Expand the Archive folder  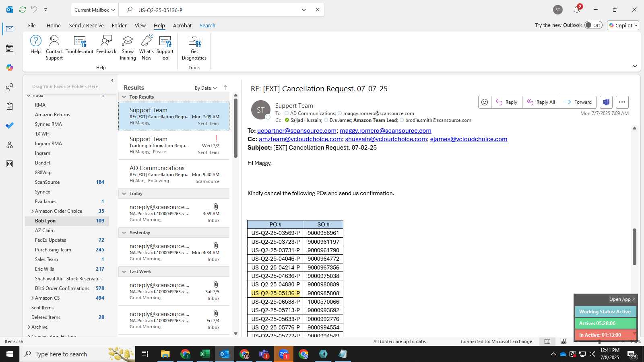[29, 327]
